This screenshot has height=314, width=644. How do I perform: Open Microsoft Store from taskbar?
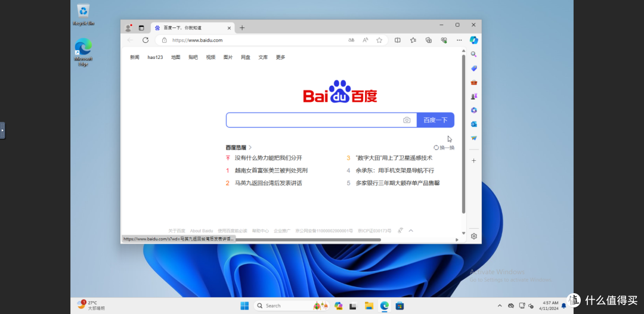click(399, 306)
